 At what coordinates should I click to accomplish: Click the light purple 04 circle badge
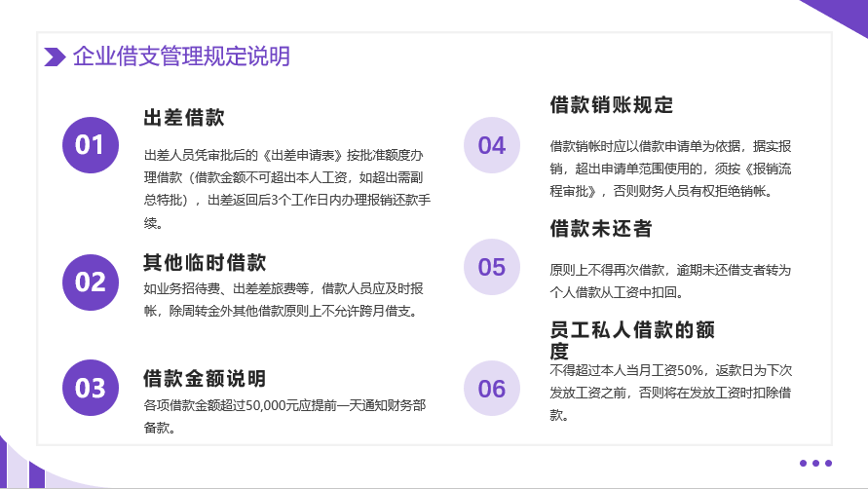[x=492, y=145]
